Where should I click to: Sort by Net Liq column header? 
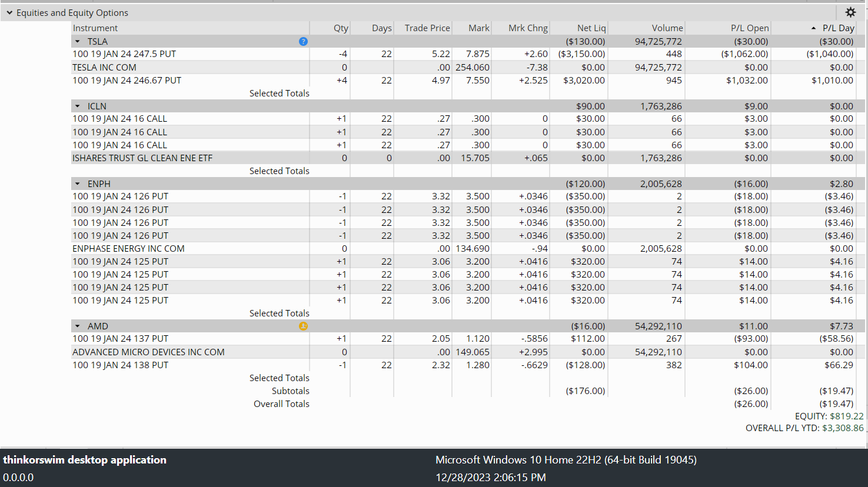(x=591, y=28)
